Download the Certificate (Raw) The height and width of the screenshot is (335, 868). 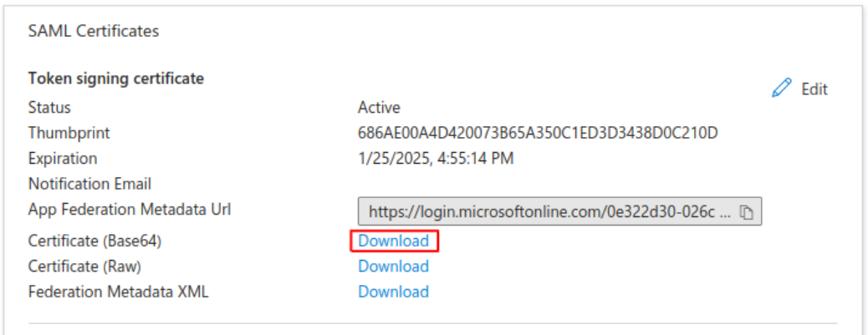coord(394,266)
